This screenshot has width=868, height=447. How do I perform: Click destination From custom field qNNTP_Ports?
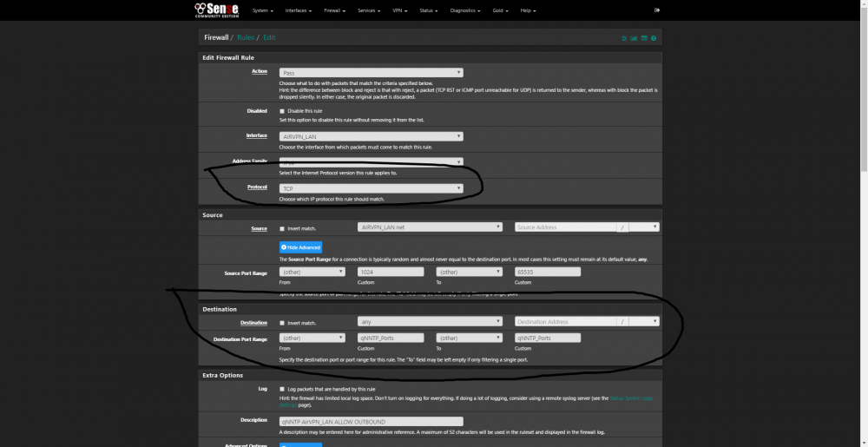(391, 338)
